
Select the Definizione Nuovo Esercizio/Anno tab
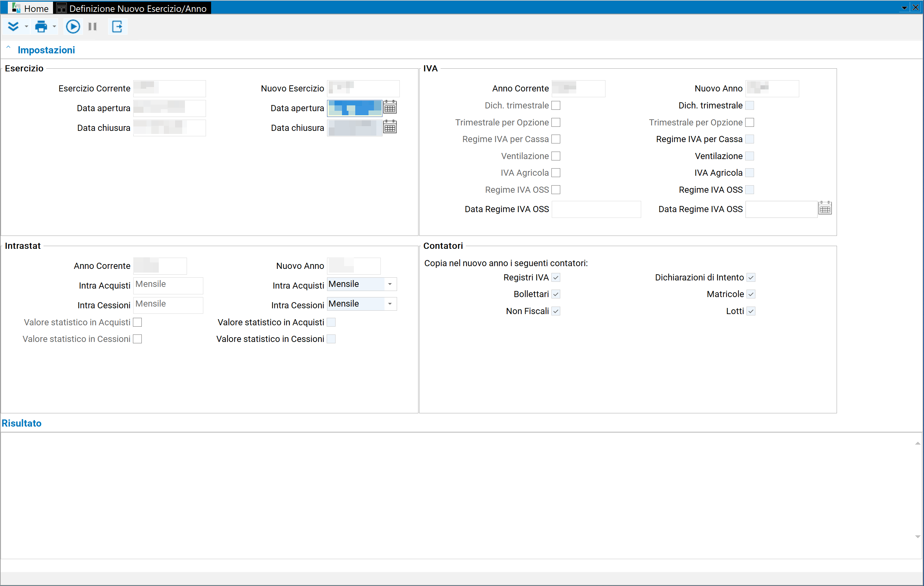(x=132, y=8)
